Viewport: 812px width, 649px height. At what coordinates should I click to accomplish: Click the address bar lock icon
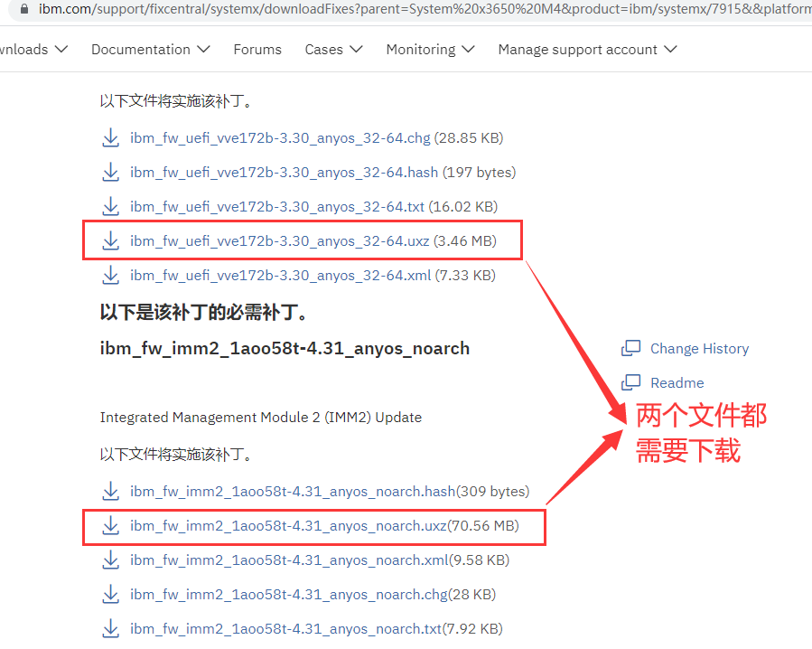tap(23, 9)
